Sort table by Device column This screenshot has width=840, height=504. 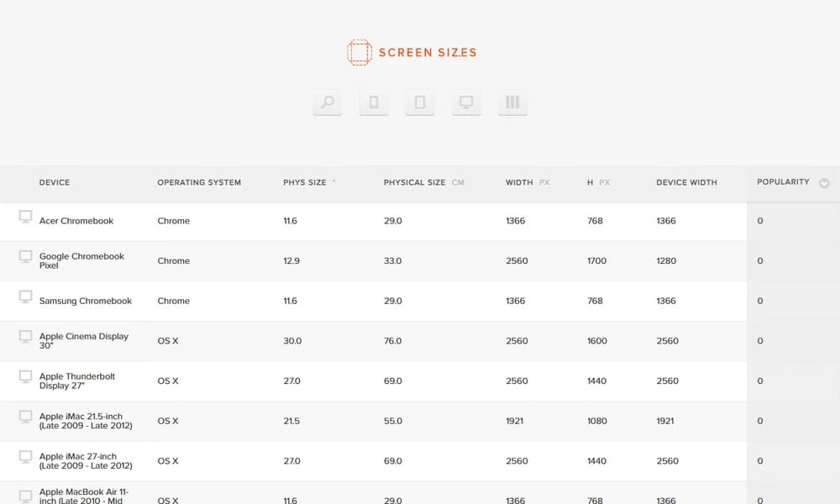pyautogui.click(x=54, y=182)
